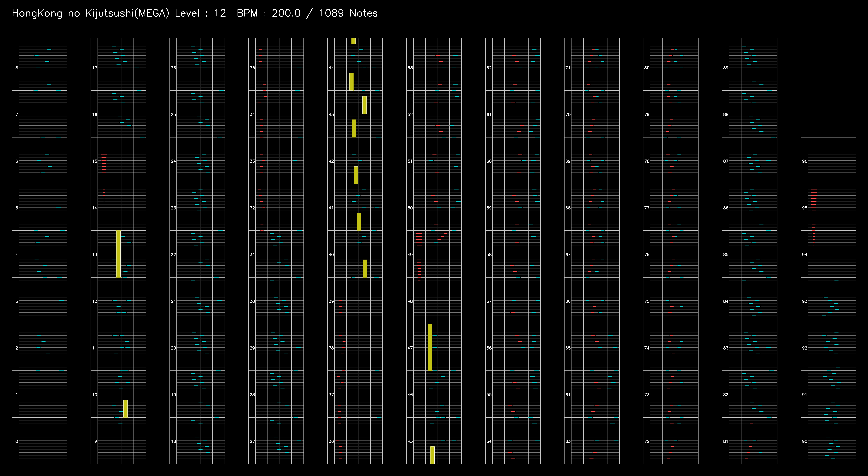Click measure number 35 label
Image resolution: width=868 pixels, height=476 pixels.
(252, 68)
